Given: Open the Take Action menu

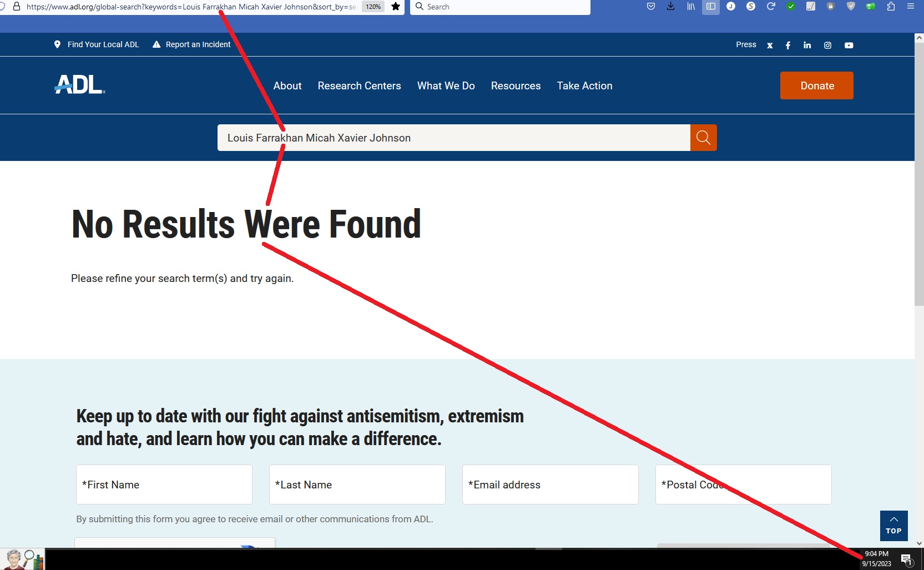Looking at the screenshot, I should [x=584, y=86].
